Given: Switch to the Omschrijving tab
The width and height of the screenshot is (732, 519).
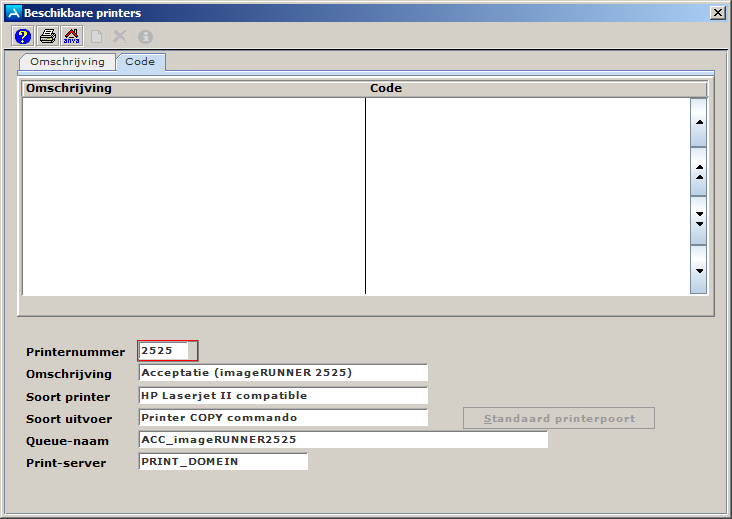Looking at the screenshot, I should (x=67, y=62).
